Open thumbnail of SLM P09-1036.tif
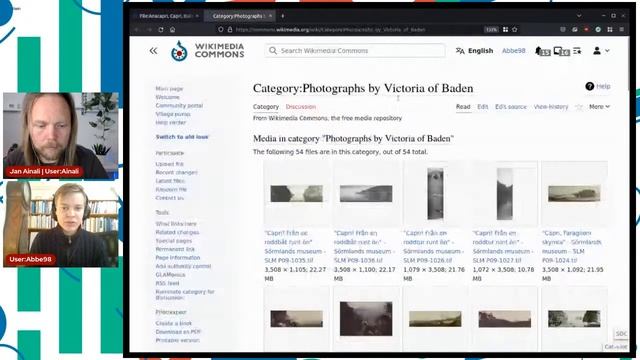Viewport: 640px width, 360px height. pyautogui.click(x=366, y=193)
